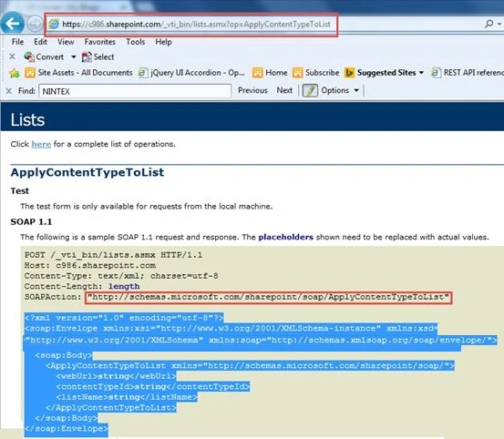Open the Subscribe favorite link
This screenshot has width=504, height=439.
[x=316, y=73]
